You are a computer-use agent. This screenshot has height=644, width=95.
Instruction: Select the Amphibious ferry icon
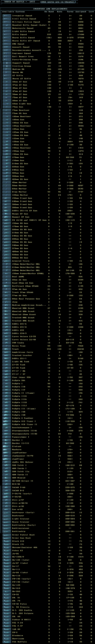[7, 352]
